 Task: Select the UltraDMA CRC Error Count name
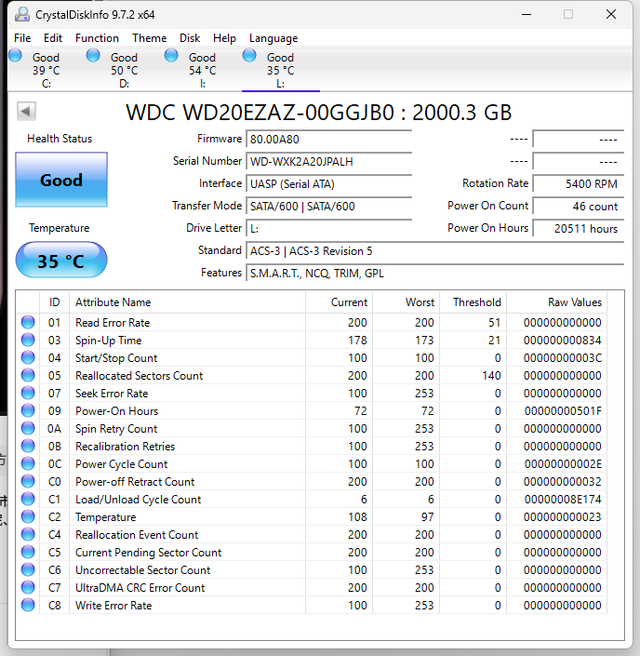[140, 588]
